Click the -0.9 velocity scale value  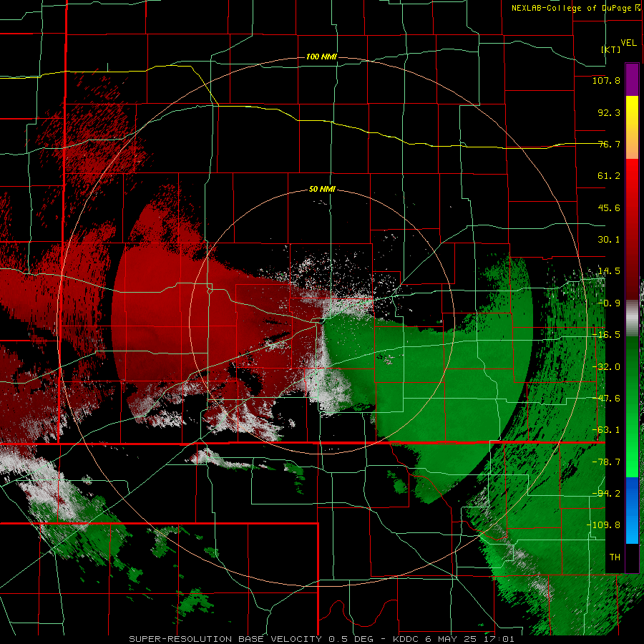609,303
